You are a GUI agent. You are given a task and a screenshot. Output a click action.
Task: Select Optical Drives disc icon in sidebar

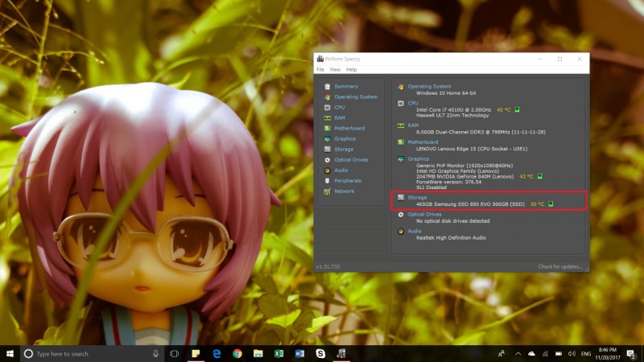pyautogui.click(x=328, y=160)
